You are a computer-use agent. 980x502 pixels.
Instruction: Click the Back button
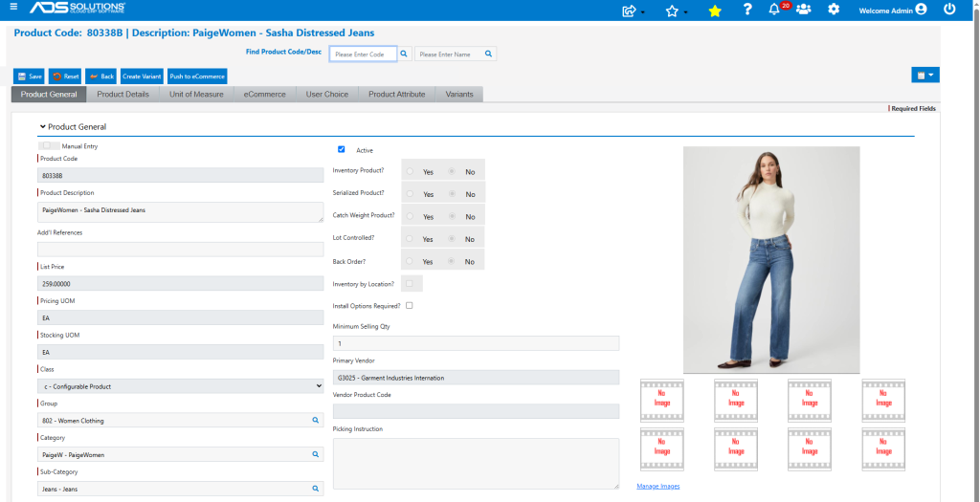101,76
